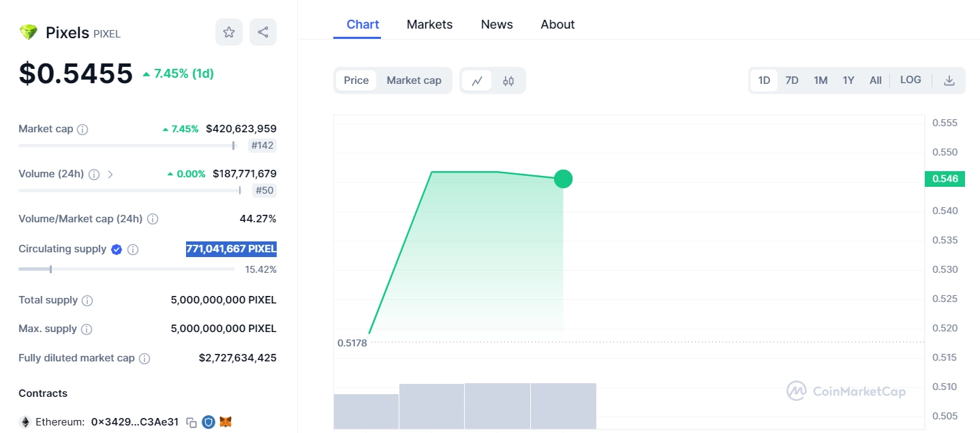
Task: Click the verified badge next to Circulating supply
Action: (116, 249)
